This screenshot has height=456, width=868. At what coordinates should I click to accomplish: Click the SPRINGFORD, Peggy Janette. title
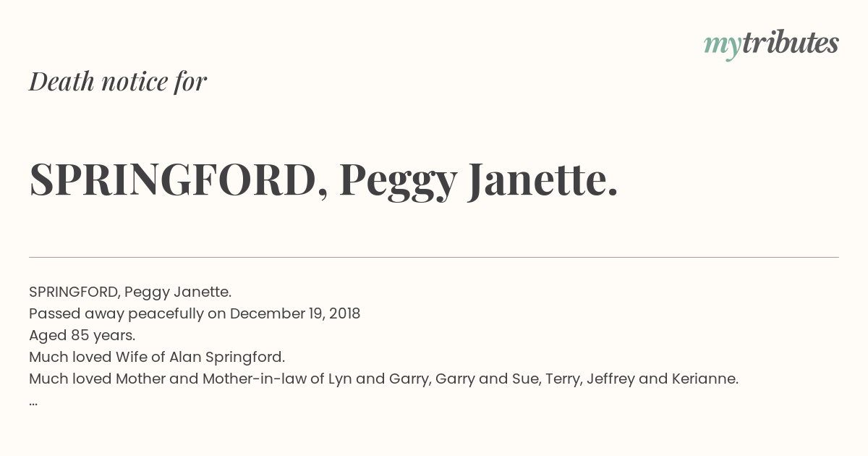click(x=323, y=181)
